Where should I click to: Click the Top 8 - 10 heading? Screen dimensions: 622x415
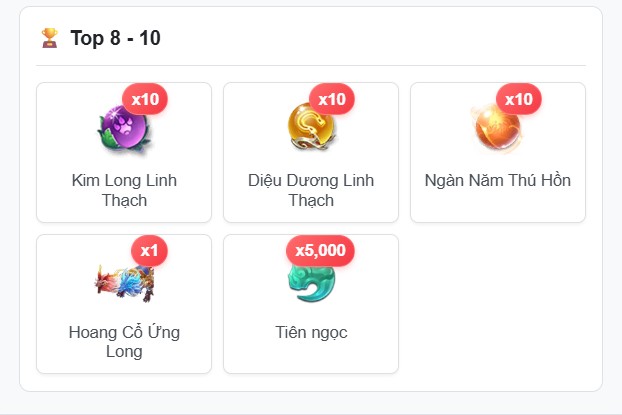click(x=115, y=38)
